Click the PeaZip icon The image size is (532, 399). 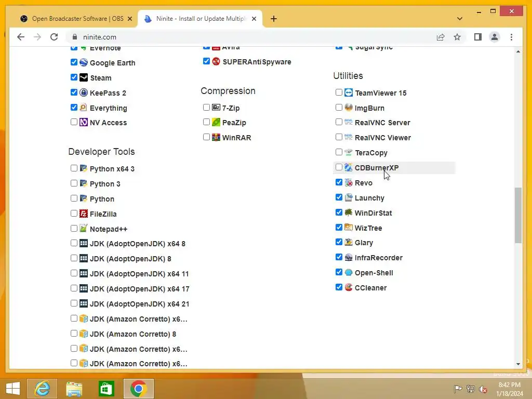(x=216, y=122)
